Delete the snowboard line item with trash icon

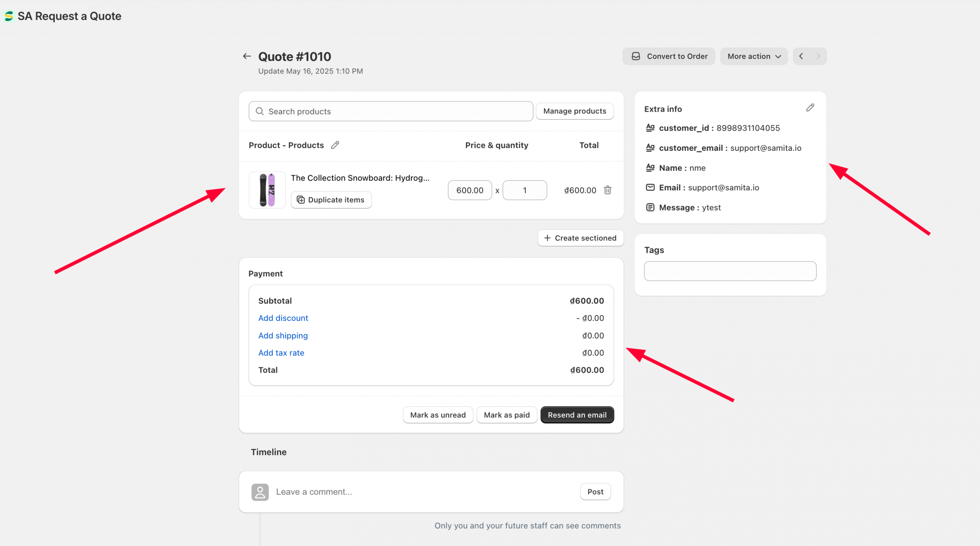point(608,190)
